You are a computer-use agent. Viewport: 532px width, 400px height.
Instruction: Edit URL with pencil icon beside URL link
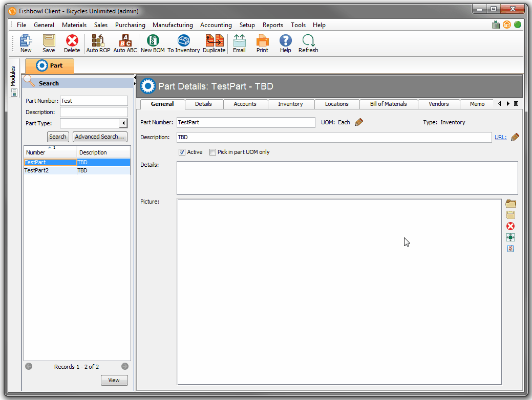pyautogui.click(x=515, y=137)
